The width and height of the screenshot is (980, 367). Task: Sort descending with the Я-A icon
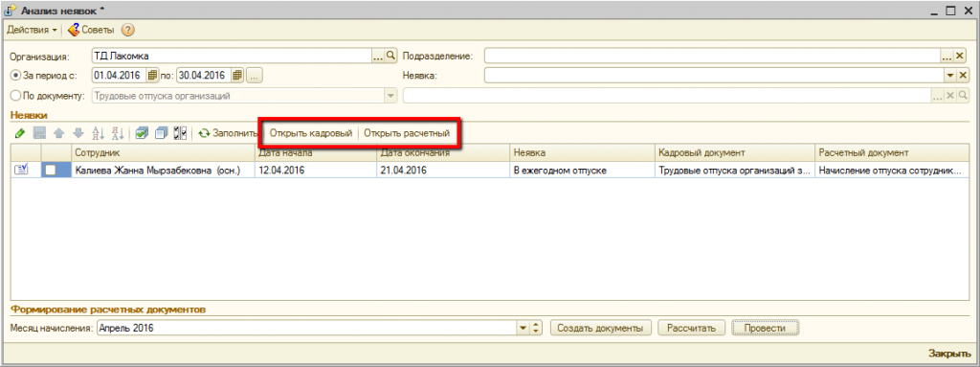point(118,133)
